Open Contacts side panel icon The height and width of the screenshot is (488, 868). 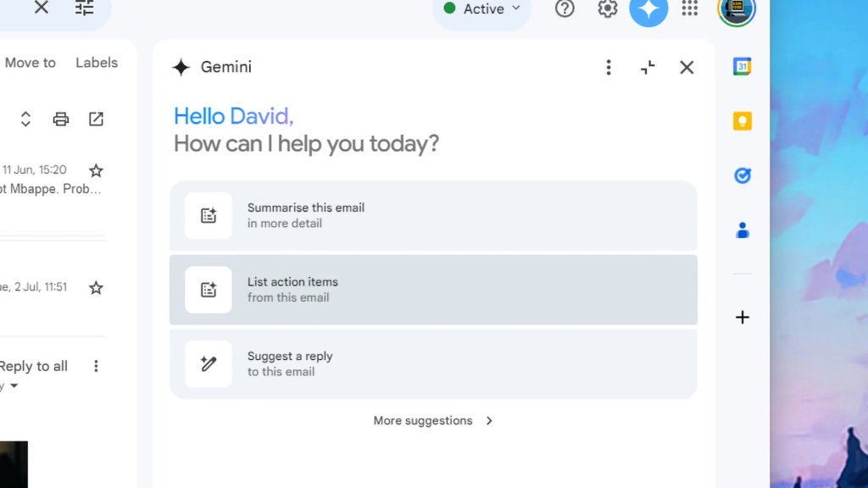point(743,230)
